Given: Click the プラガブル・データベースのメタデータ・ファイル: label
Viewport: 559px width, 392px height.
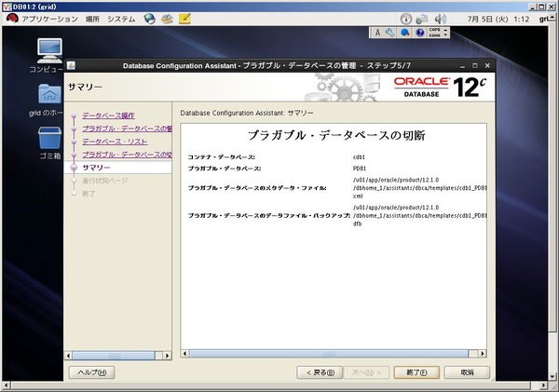Looking at the screenshot, I should point(257,188).
